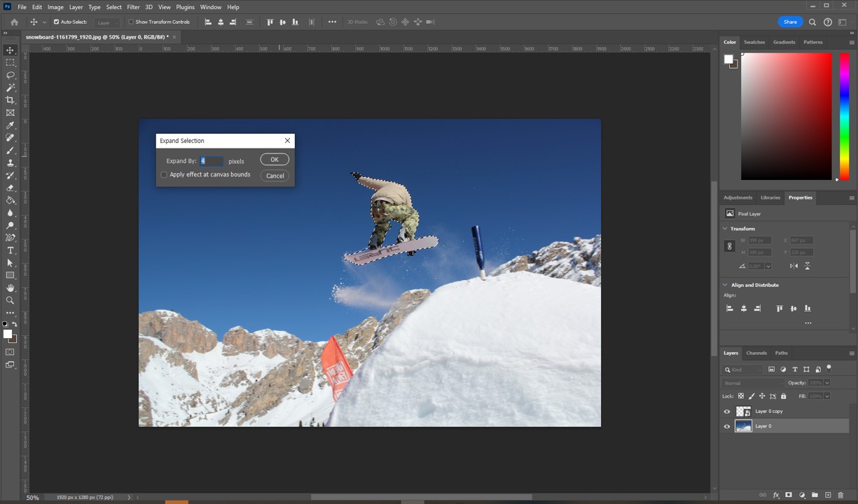Select the Eyedropper tool

click(x=10, y=125)
